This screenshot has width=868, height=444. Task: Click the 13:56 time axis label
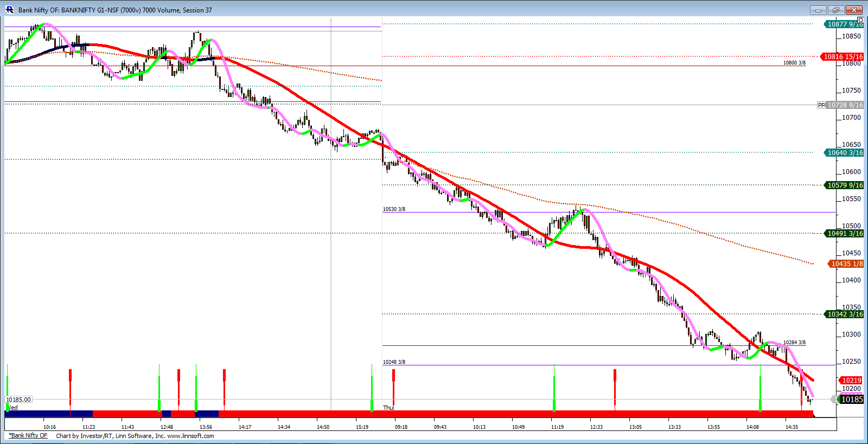(x=206, y=427)
